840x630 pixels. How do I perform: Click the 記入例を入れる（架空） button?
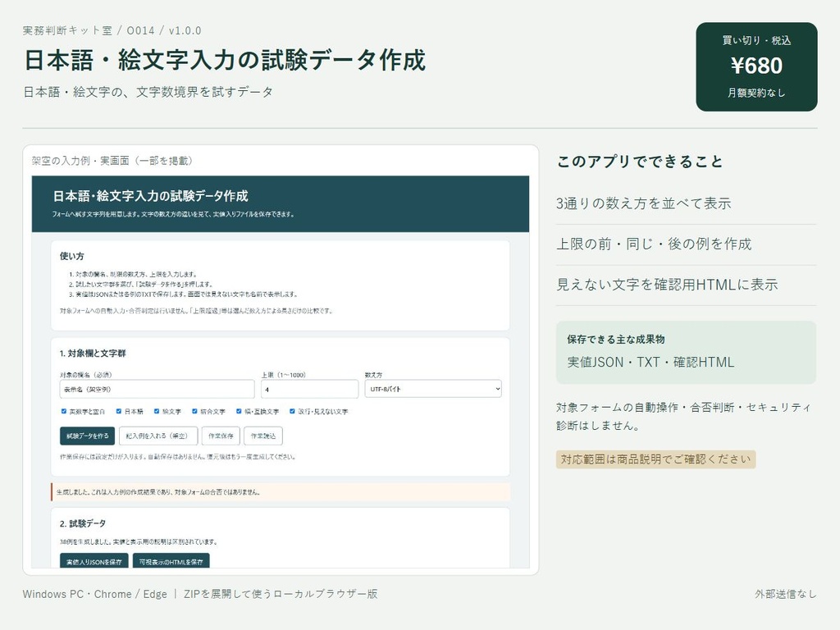pos(158,436)
